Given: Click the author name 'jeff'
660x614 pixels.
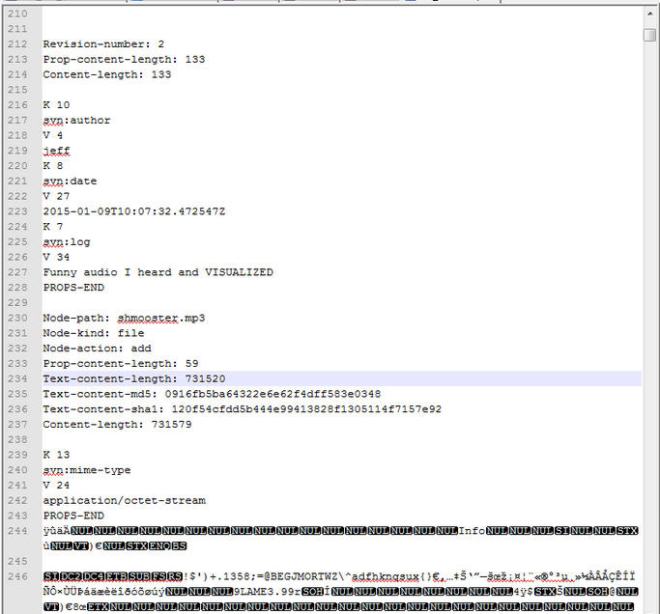Looking at the screenshot, I should tap(56, 151).
